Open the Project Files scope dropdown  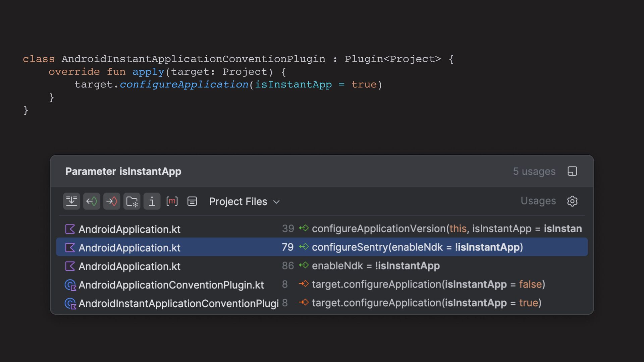tap(238, 201)
